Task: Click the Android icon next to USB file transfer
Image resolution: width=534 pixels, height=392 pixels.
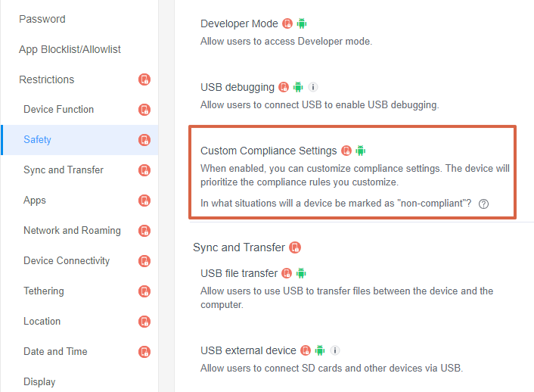Action: pyautogui.click(x=301, y=273)
